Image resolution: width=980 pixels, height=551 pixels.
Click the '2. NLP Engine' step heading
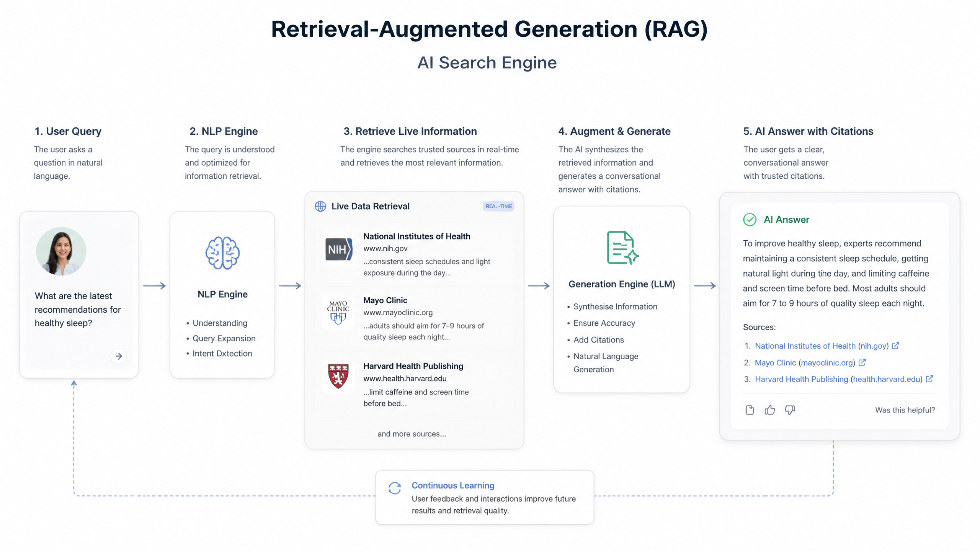[224, 131]
